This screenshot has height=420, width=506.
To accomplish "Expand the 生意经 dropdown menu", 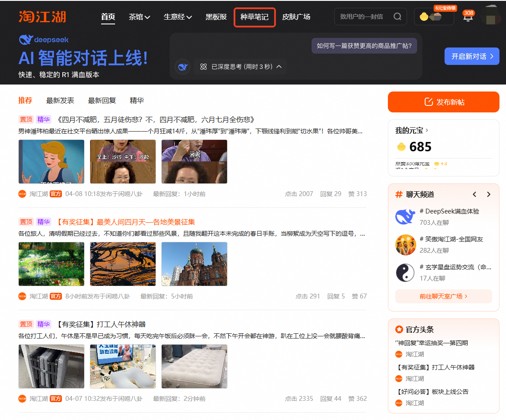I will (178, 16).
